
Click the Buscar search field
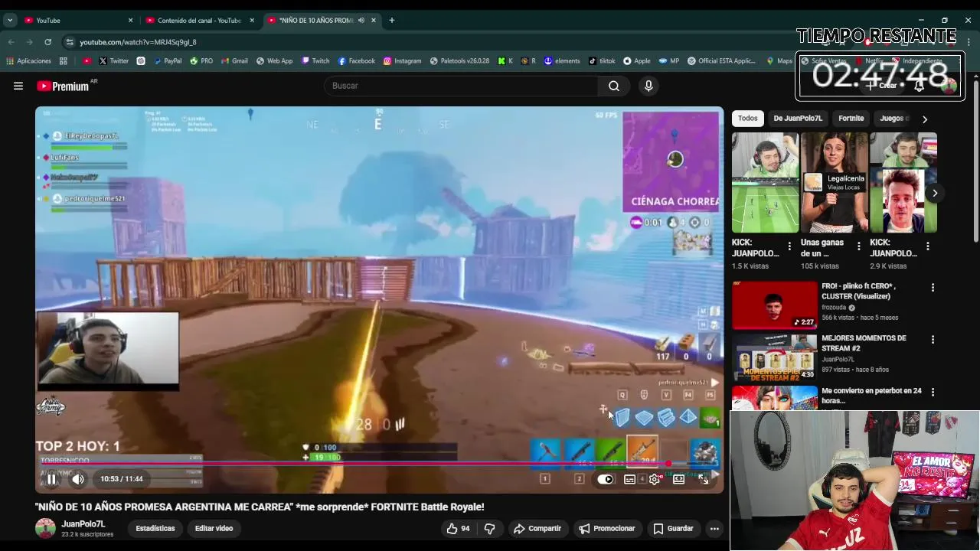pos(462,86)
